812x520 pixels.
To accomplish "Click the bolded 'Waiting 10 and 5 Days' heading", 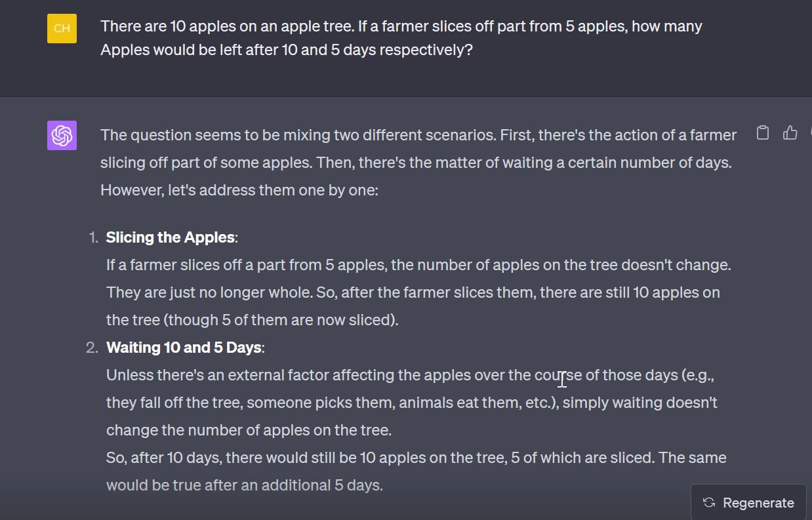I will [x=184, y=347].
